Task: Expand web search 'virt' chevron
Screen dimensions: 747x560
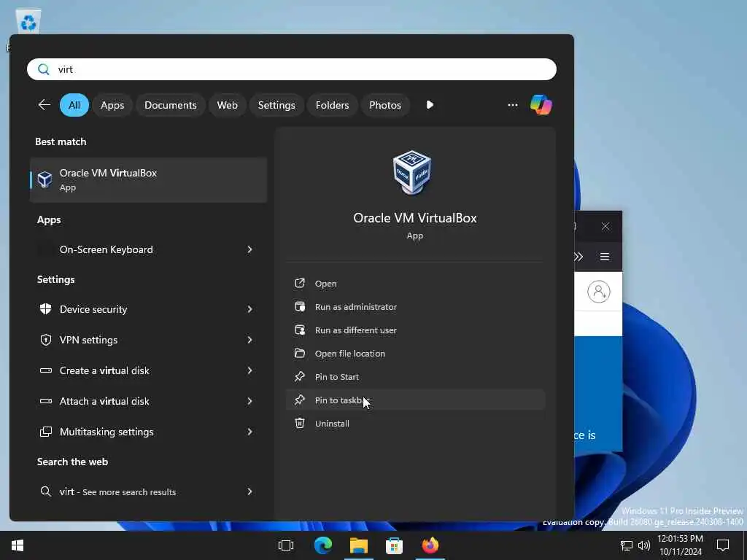Action: pyautogui.click(x=249, y=491)
